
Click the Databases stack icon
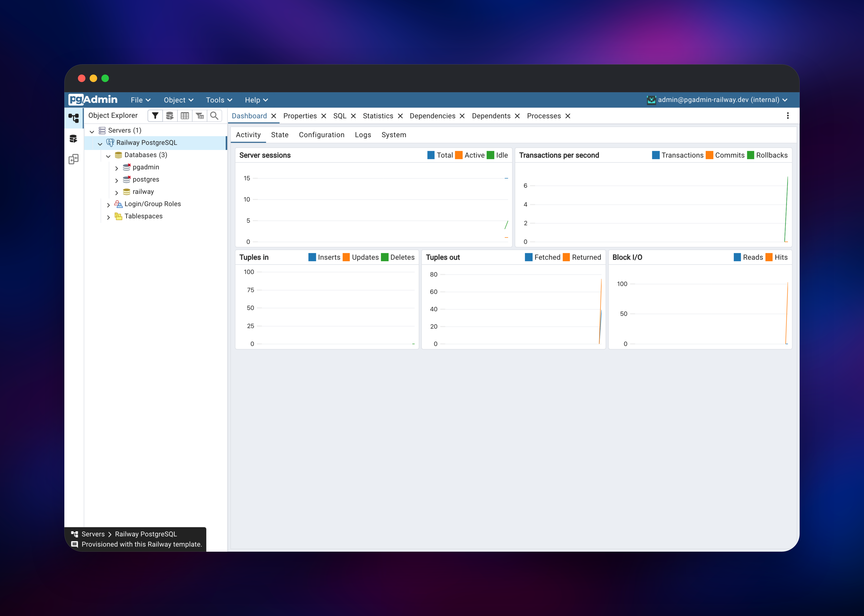point(118,155)
